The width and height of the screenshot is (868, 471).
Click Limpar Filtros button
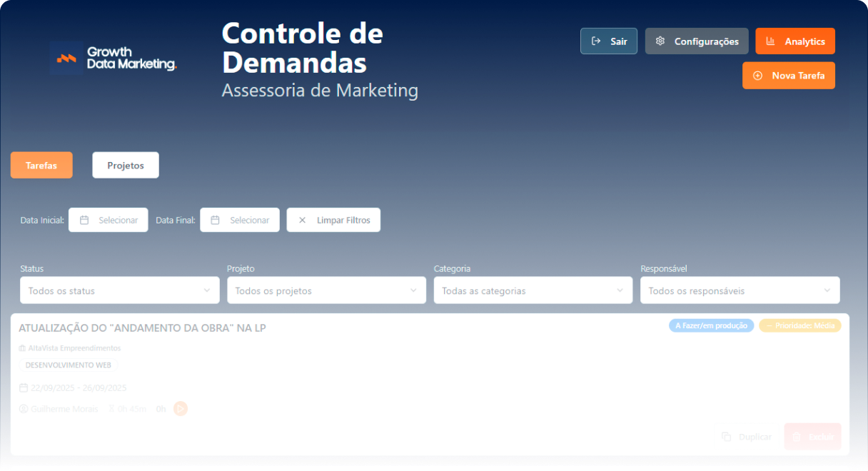pos(333,220)
